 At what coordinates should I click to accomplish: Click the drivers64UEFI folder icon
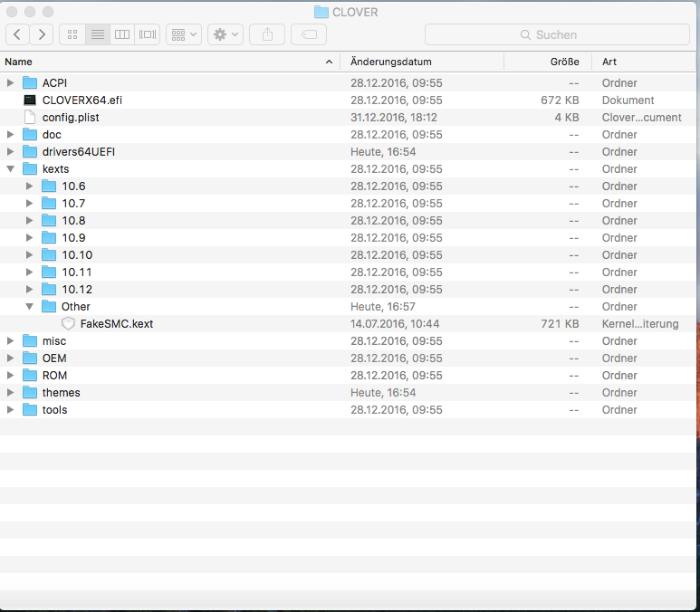pyautogui.click(x=30, y=151)
